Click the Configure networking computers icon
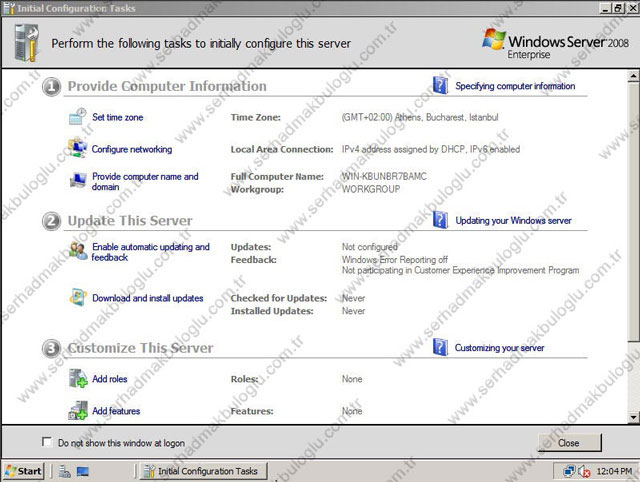This screenshot has width=640, height=482. [77, 148]
